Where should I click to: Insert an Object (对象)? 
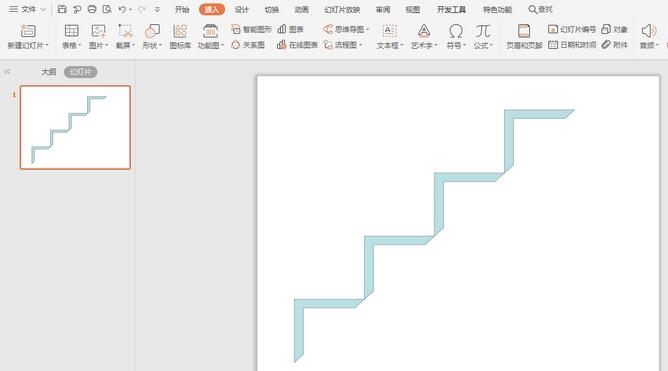(x=614, y=29)
